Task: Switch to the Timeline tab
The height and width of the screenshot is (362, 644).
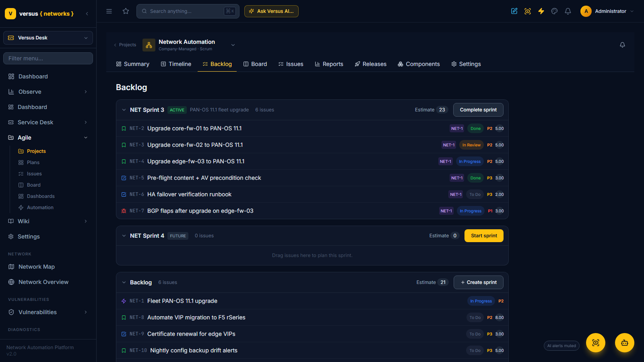Action: [176, 64]
